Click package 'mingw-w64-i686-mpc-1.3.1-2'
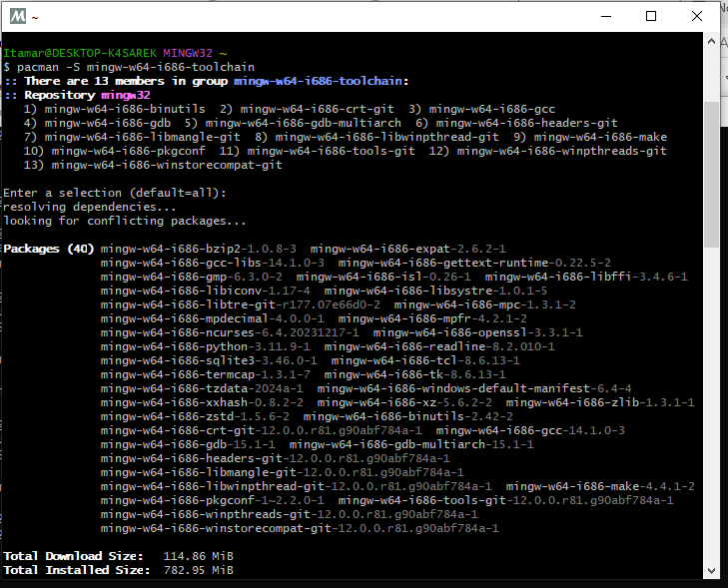The width and height of the screenshot is (728, 588). 485,304
